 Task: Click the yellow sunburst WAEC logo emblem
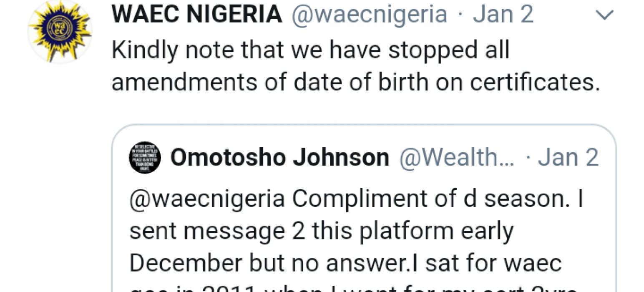click(x=60, y=32)
